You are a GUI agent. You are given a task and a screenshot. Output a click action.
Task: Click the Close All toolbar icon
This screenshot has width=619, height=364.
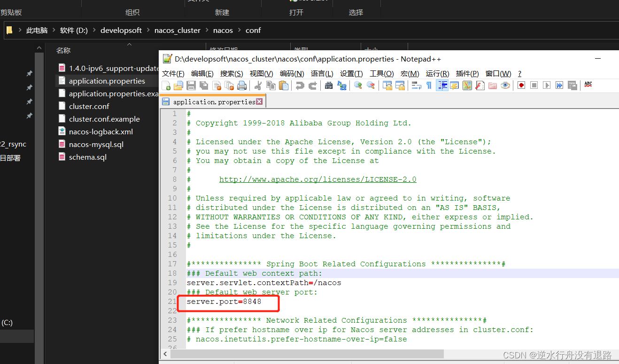pos(229,85)
